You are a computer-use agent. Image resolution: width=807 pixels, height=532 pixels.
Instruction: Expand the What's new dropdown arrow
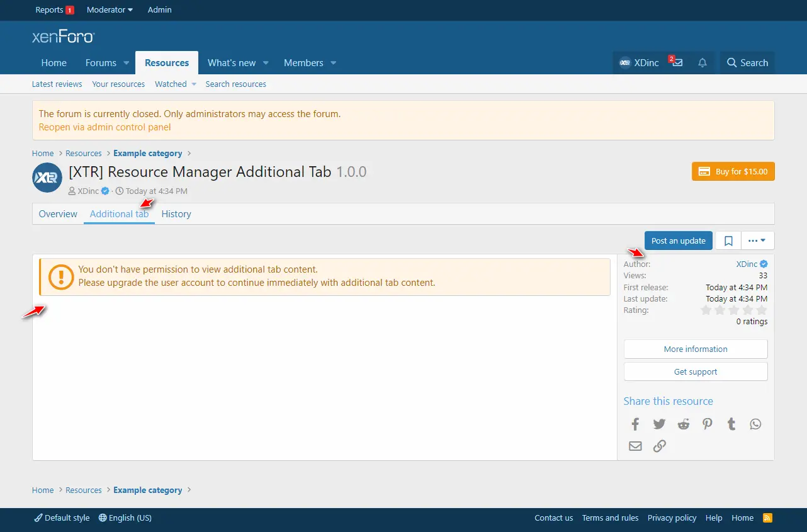click(x=266, y=63)
